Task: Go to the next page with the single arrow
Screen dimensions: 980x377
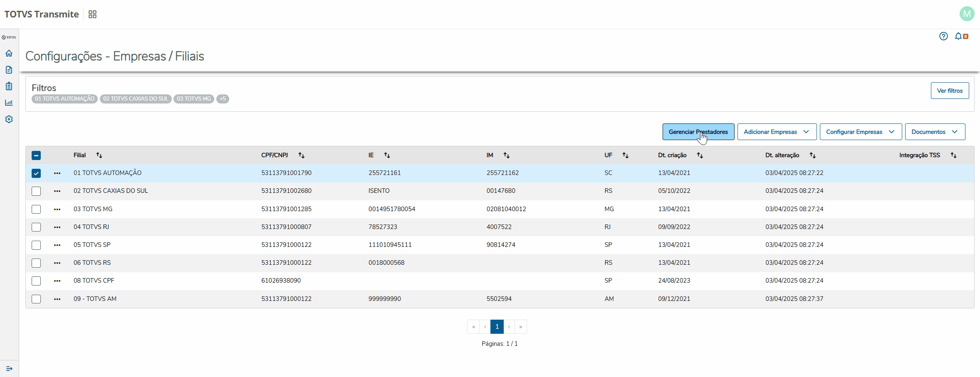Action: click(x=509, y=327)
